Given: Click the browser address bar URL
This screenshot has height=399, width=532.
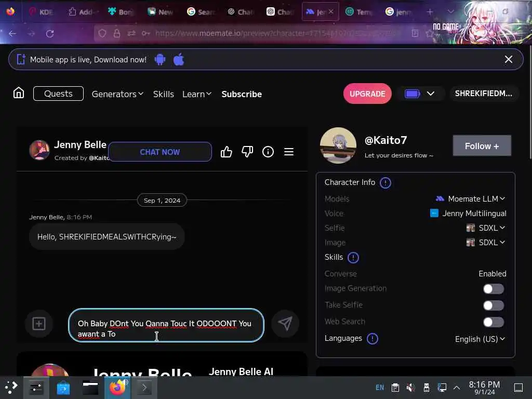Looking at the screenshot, I should coord(276,33).
